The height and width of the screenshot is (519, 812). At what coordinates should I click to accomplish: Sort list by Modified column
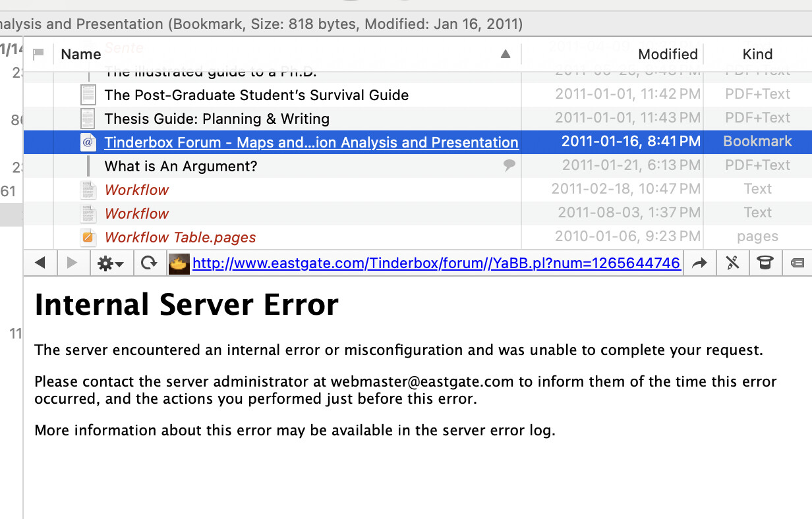click(667, 54)
